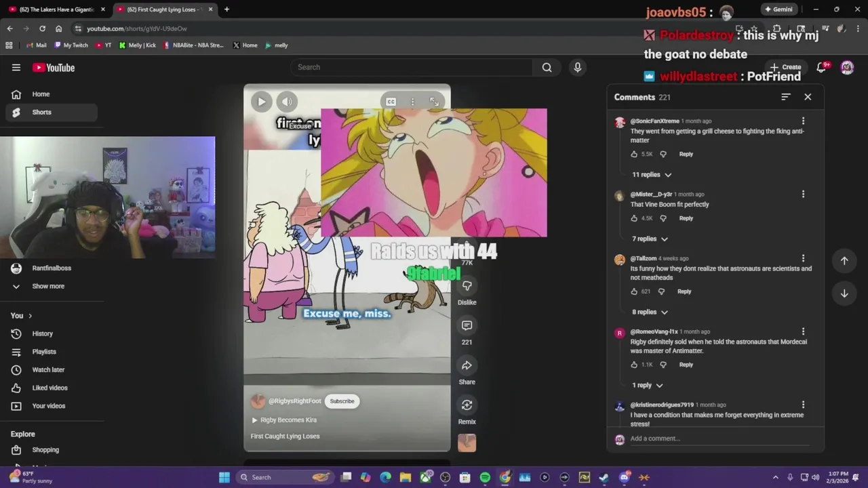Mute the Short's volume
Viewport: 868px width, 488px height.
[x=287, y=102]
